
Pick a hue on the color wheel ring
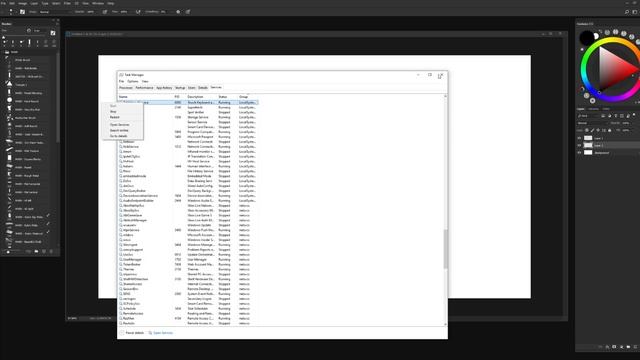coord(585,69)
